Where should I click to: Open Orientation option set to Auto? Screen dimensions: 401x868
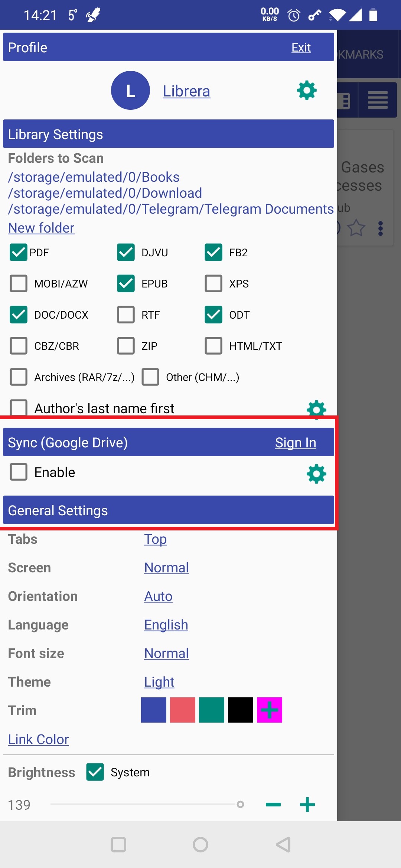point(158,596)
